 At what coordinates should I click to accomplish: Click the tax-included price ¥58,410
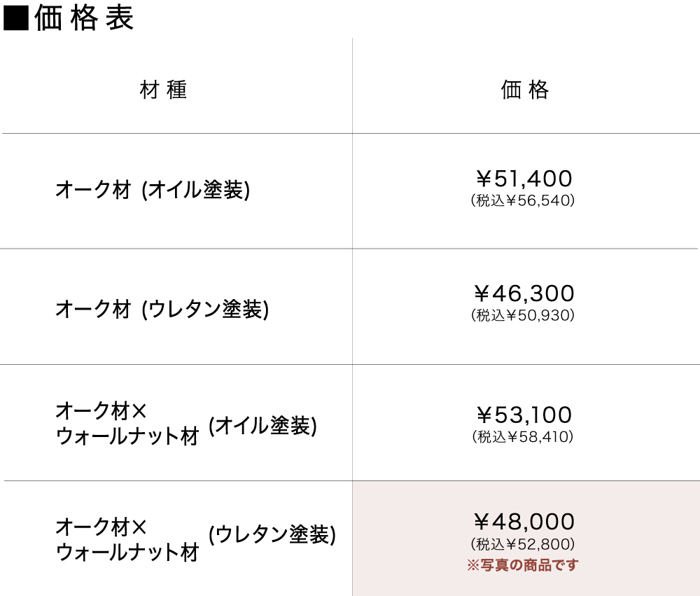(x=524, y=437)
